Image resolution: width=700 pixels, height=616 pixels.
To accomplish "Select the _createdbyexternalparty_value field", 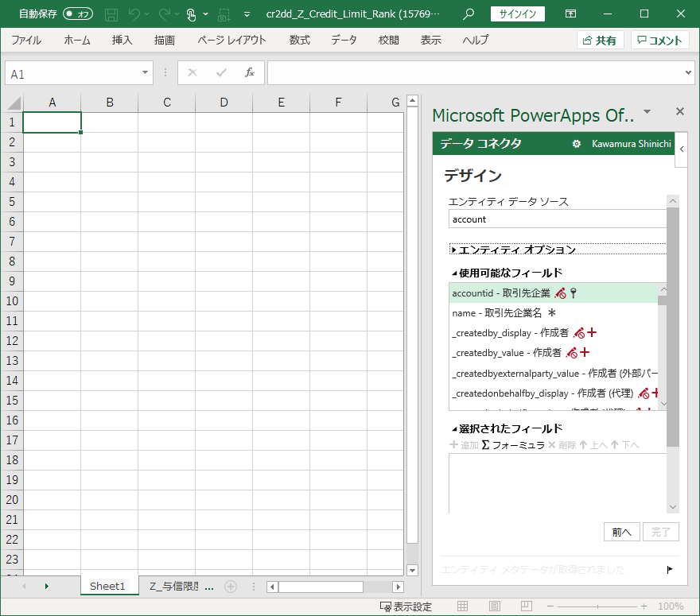I will pos(553,374).
